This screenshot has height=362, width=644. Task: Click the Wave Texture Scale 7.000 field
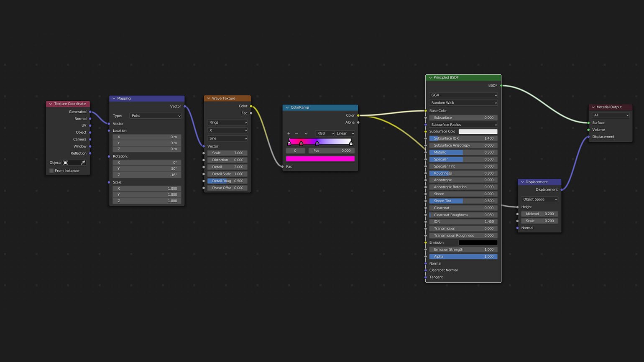pyautogui.click(x=227, y=153)
